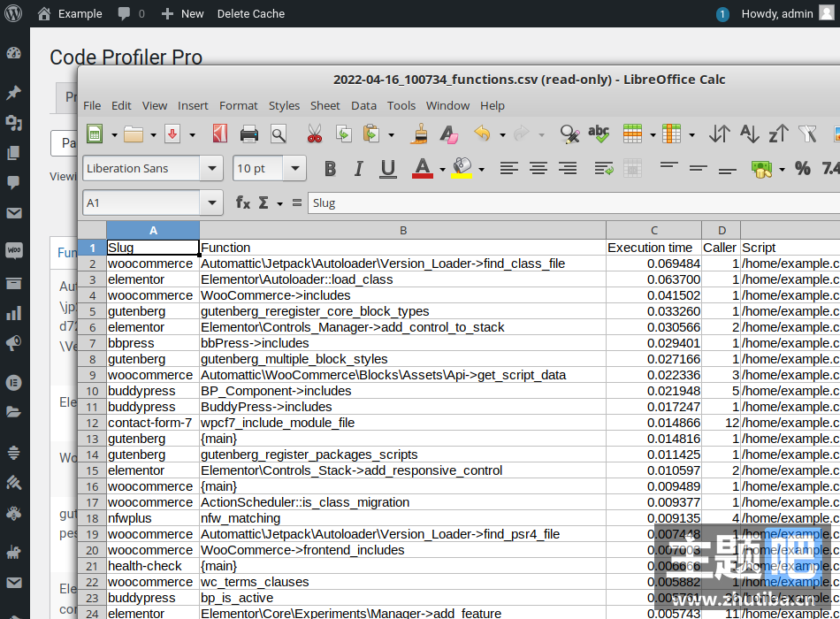The width and height of the screenshot is (840, 619).
Task: Open Find and Replace tool
Action: (x=569, y=134)
